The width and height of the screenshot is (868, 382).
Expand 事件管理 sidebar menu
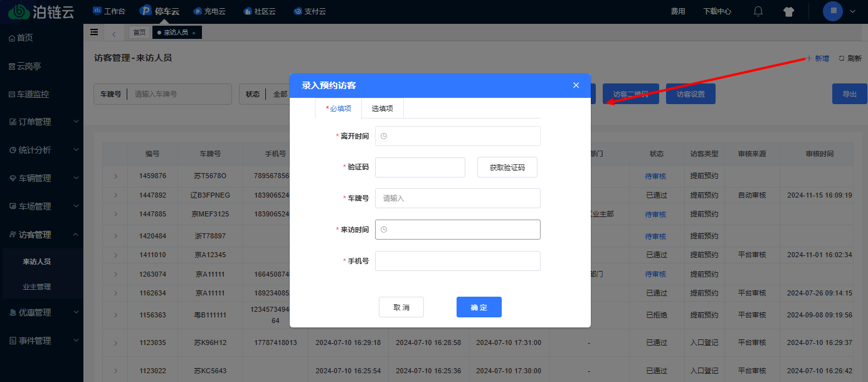pyautogui.click(x=41, y=341)
